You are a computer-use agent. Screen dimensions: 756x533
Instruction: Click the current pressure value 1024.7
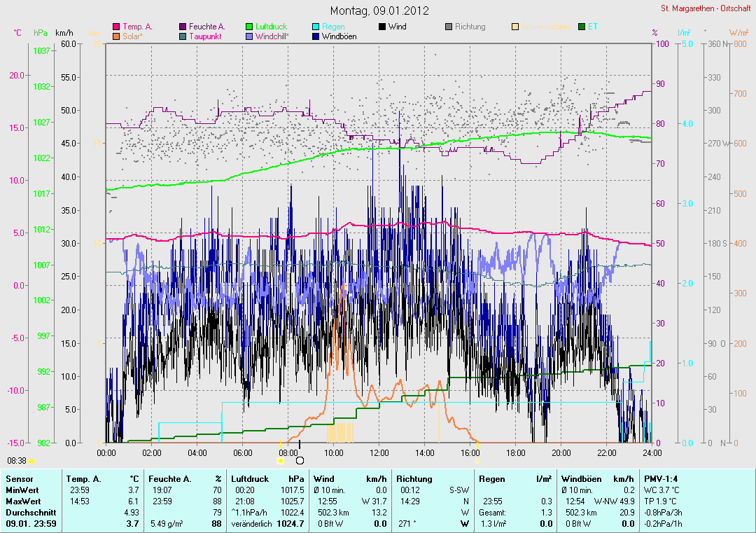click(290, 523)
